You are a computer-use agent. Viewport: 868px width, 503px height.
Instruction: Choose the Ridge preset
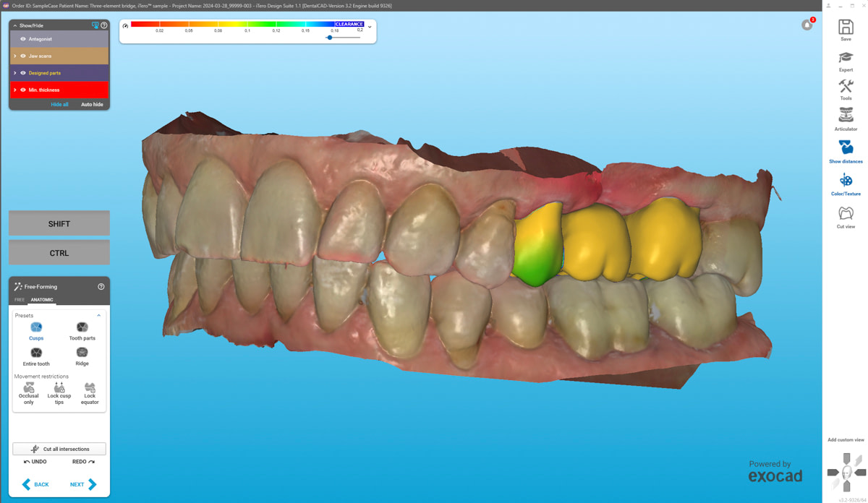(x=82, y=356)
